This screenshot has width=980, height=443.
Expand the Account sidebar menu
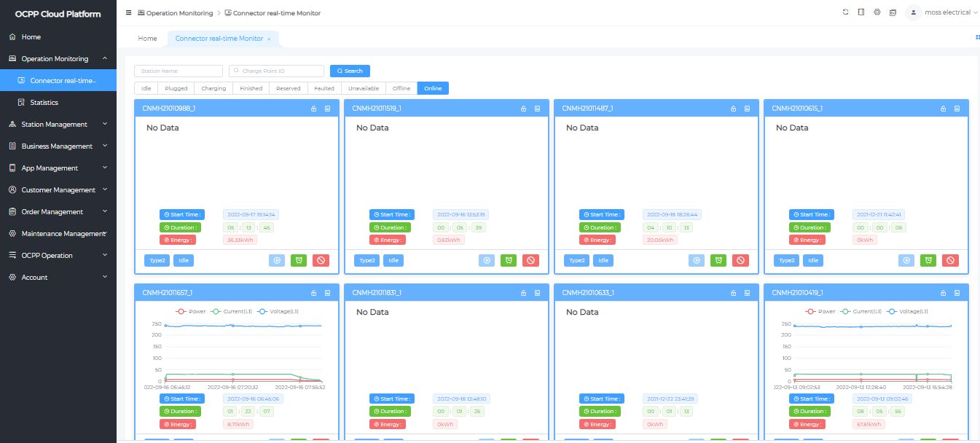coord(58,277)
